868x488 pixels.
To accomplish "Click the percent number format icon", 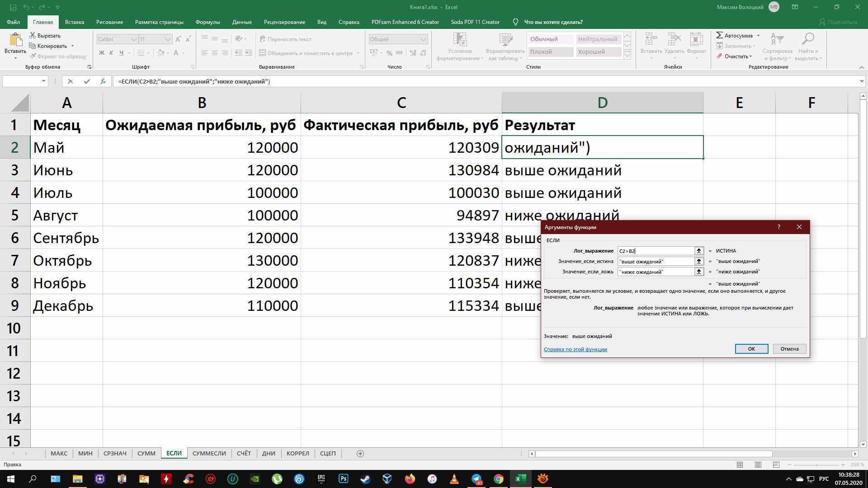I will tap(390, 53).
